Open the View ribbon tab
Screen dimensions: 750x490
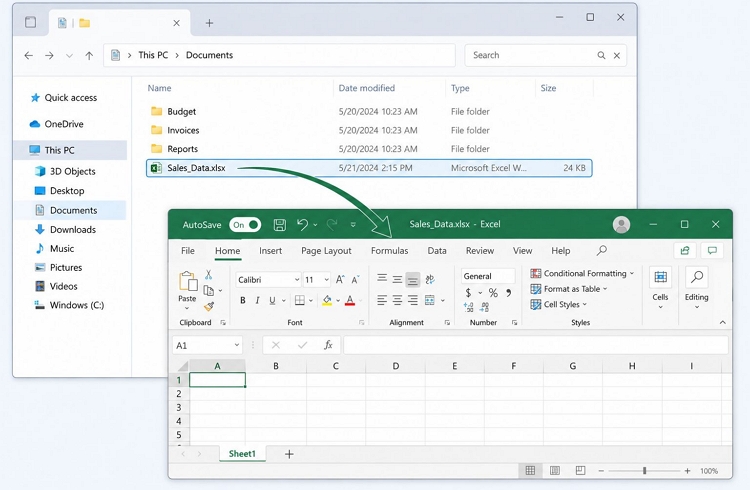pos(522,251)
